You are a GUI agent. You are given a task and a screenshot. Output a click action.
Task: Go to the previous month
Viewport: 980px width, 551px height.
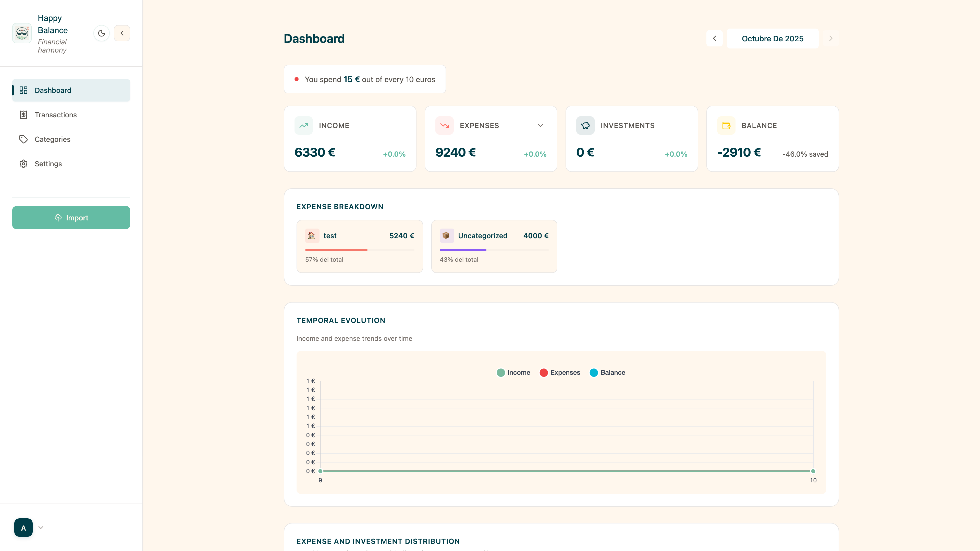(x=715, y=39)
